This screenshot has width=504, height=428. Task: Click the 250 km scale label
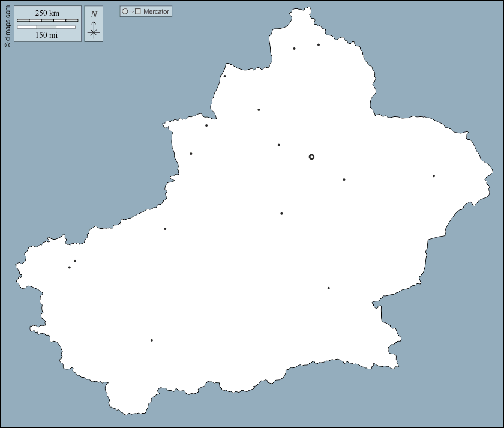(47, 13)
